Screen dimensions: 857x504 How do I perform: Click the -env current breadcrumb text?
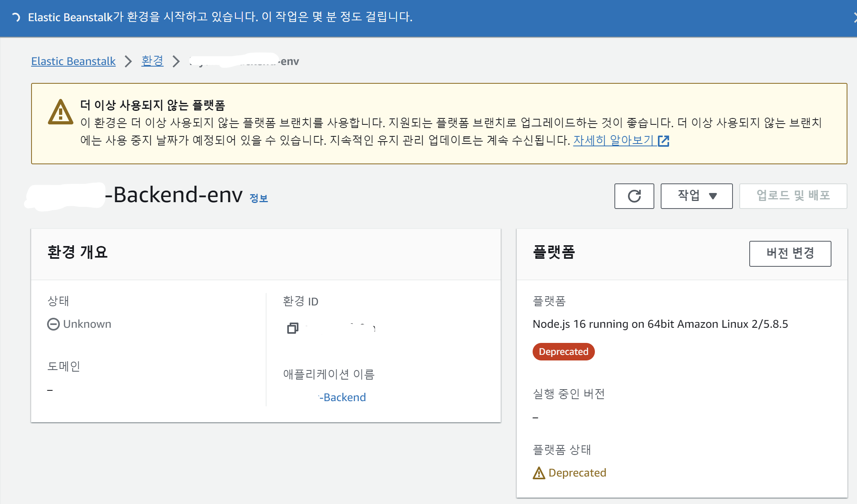point(289,61)
